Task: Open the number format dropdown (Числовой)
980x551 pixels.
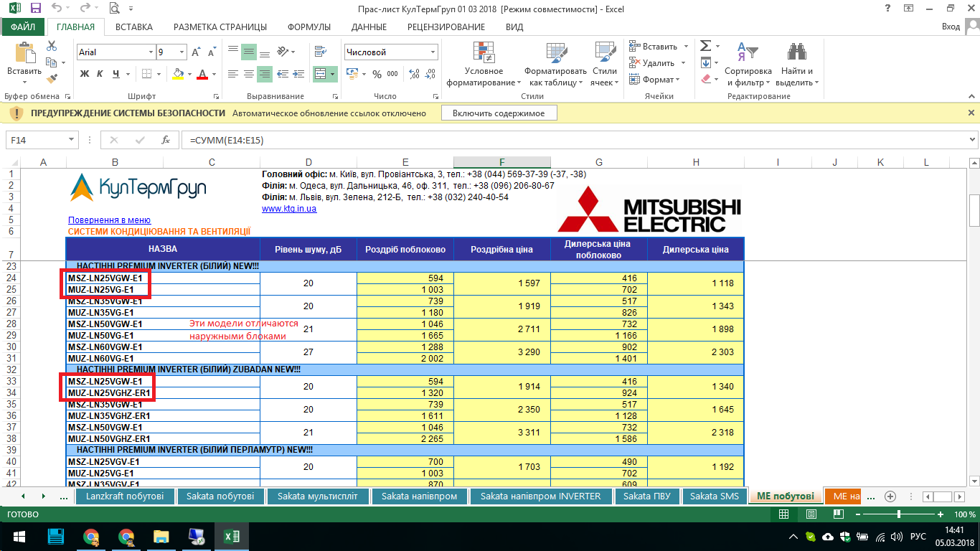Action: (x=433, y=52)
